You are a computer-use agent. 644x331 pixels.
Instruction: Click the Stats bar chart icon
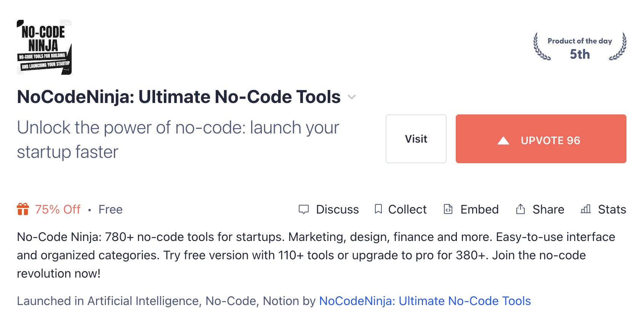point(586,209)
